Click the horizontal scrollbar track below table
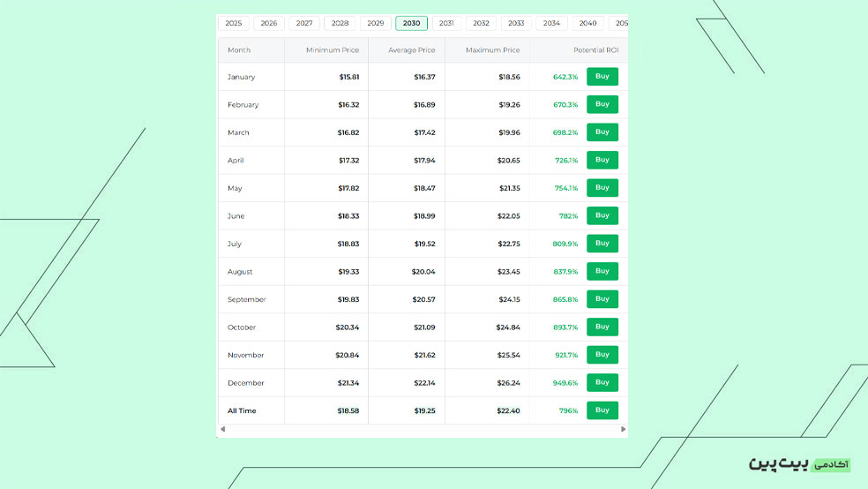868x489 pixels. (x=423, y=429)
